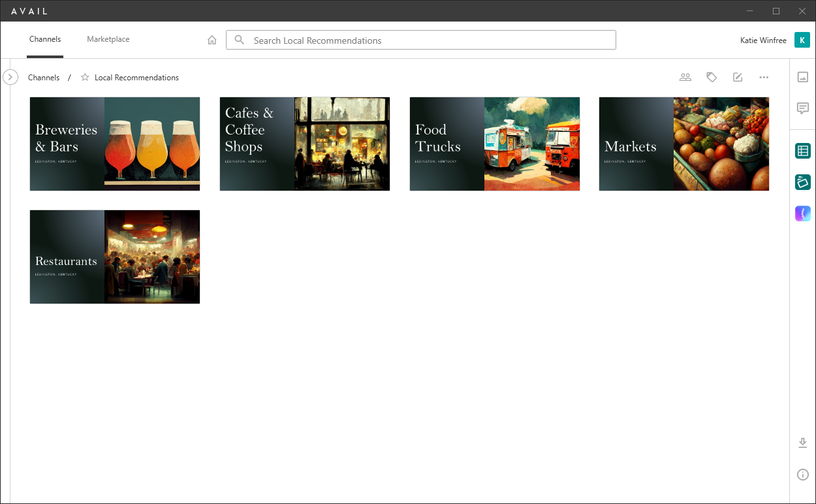816x504 pixels.
Task: Switch to the Marketplace tab
Action: click(x=108, y=39)
